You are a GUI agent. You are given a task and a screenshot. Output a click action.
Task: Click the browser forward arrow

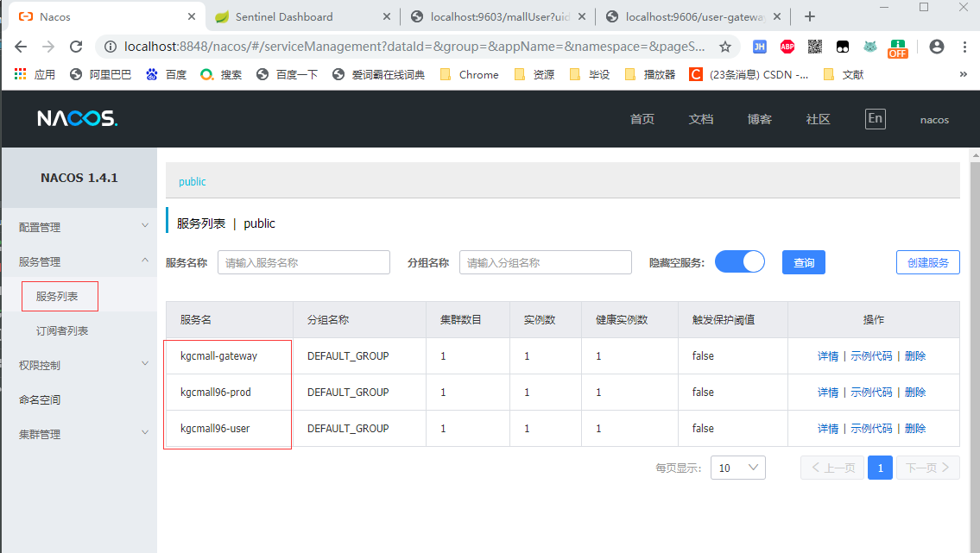[48, 47]
